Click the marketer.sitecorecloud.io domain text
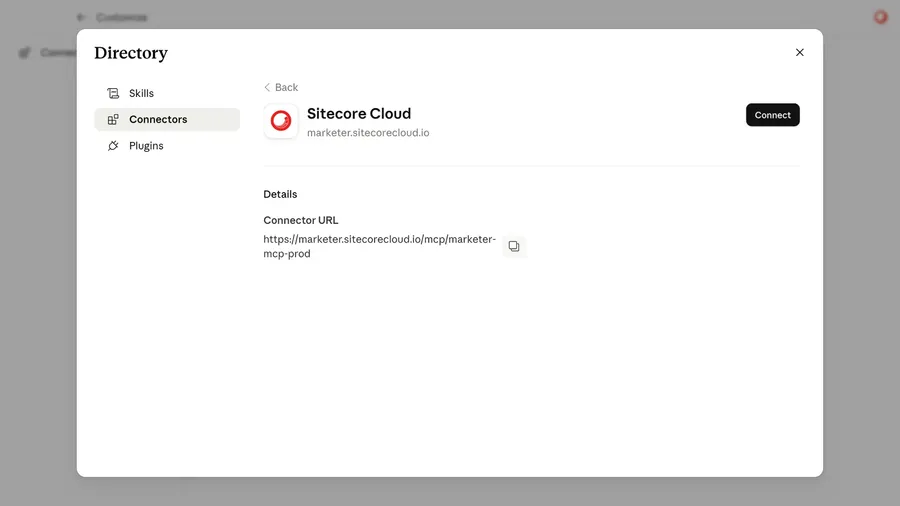900x506 pixels. click(368, 133)
